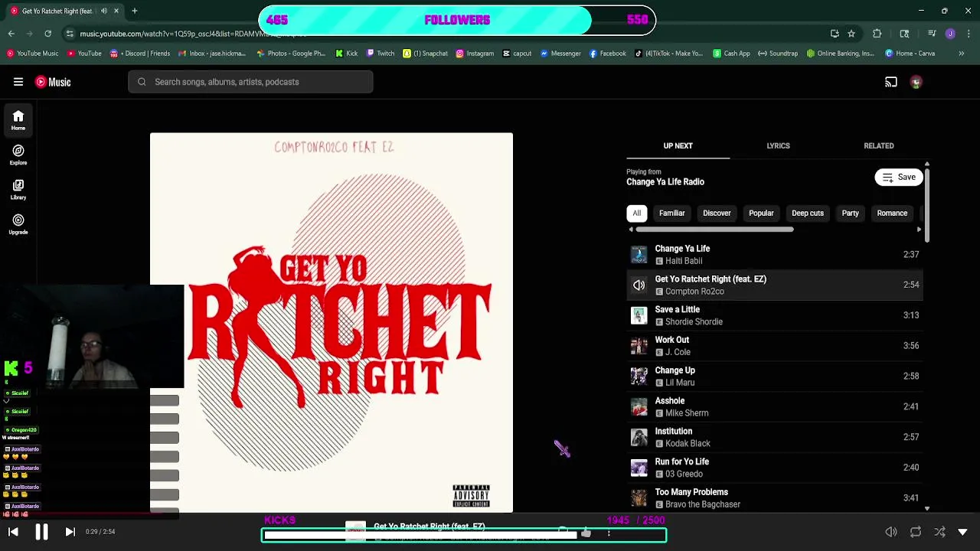Open the Chrome three-dot menu

pos(969,34)
